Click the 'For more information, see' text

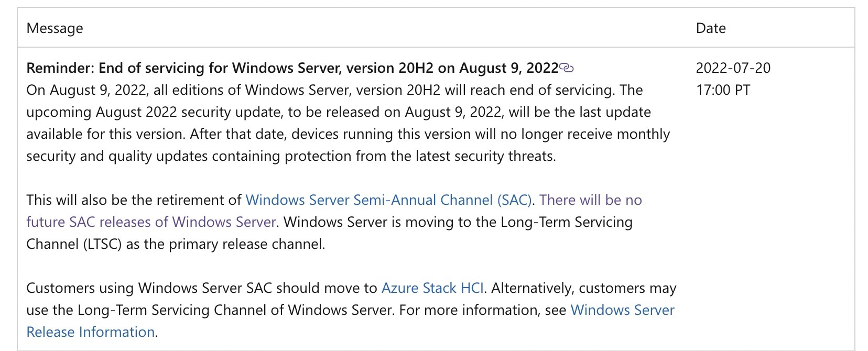pyautogui.click(x=483, y=310)
